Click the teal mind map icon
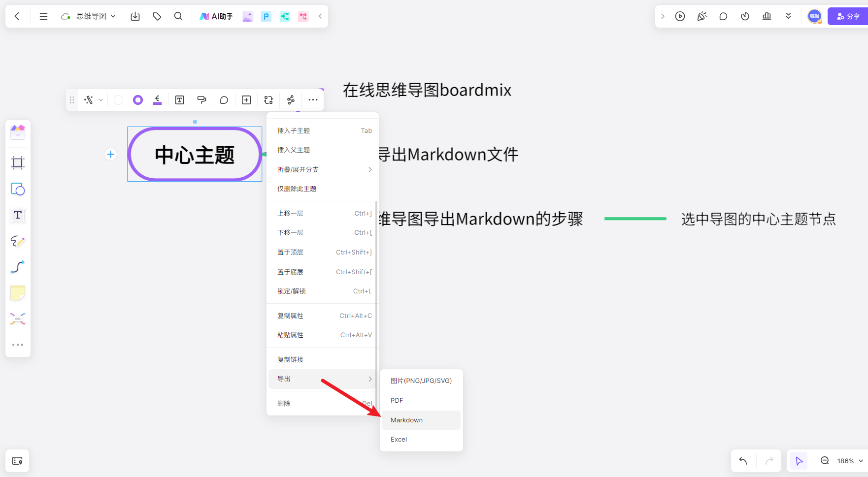Image resolution: width=868 pixels, height=477 pixels. point(285,16)
